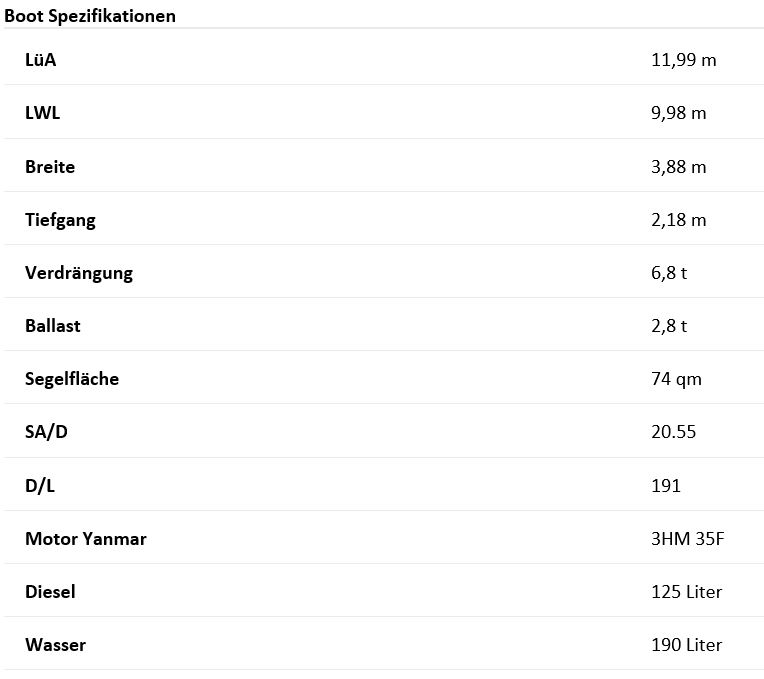Image resolution: width=764 pixels, height=679 pixels.
Task: Click the 2,8 t ballast value
Action: [669, 326]
